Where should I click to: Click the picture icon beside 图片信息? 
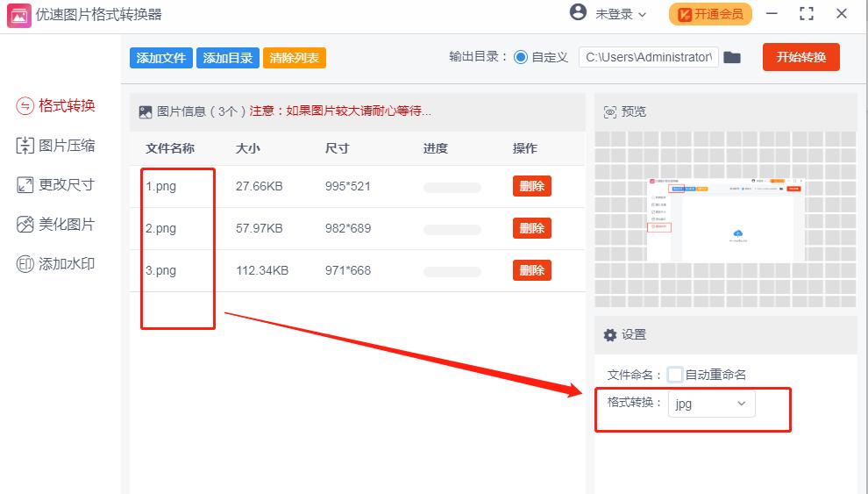[x=145, y=111]
